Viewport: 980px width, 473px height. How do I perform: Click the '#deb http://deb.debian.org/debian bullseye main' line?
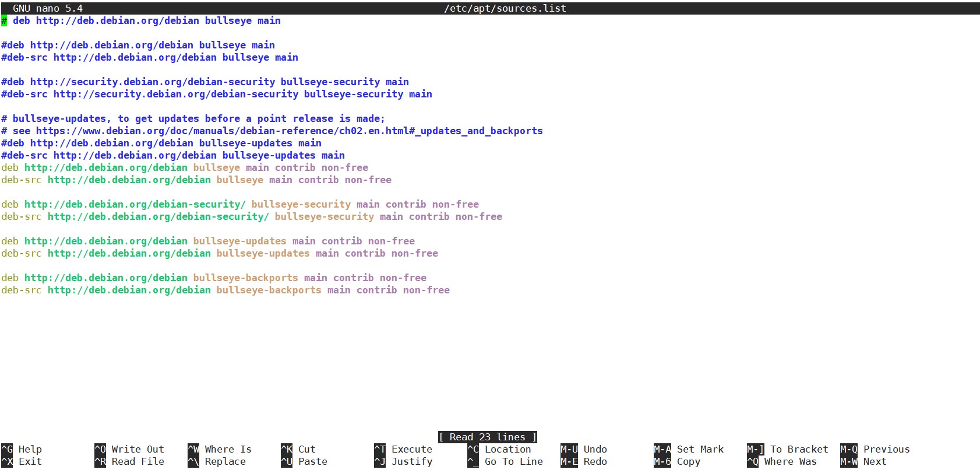coord(138,45)
